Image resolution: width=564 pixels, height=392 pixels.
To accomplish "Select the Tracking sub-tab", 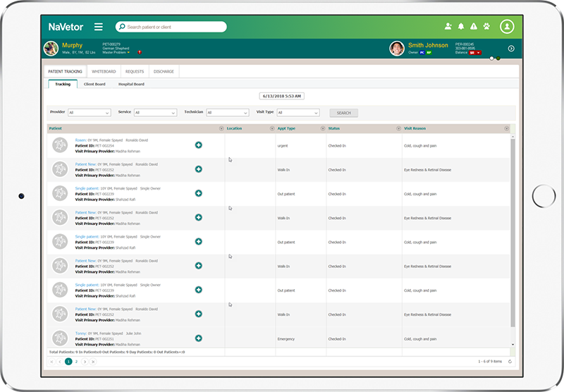I will click(63, 84).
